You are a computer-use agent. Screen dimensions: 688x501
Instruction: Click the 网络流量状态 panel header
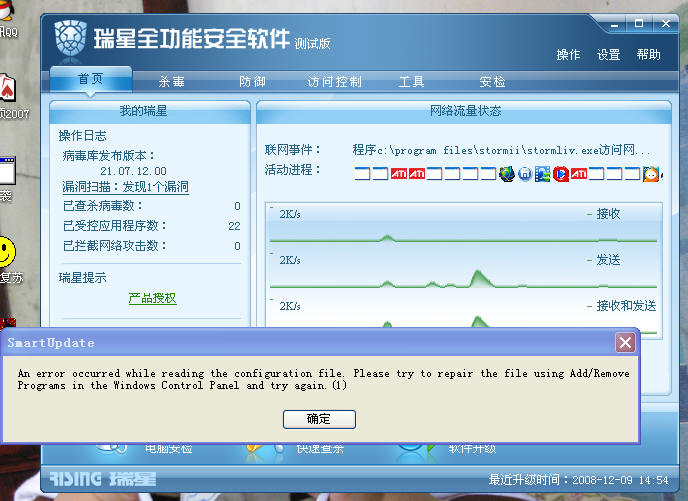[x=464, y=111]
